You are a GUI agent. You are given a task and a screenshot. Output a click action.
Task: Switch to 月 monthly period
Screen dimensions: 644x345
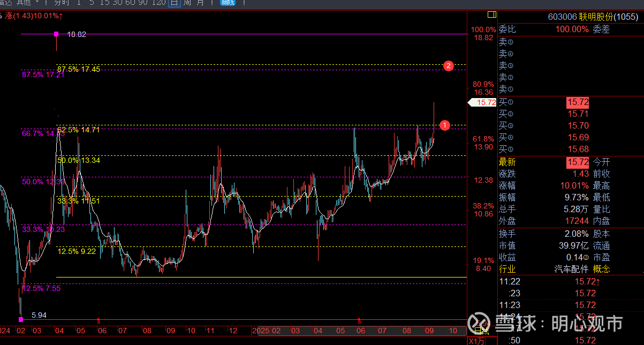click(200, 3)
